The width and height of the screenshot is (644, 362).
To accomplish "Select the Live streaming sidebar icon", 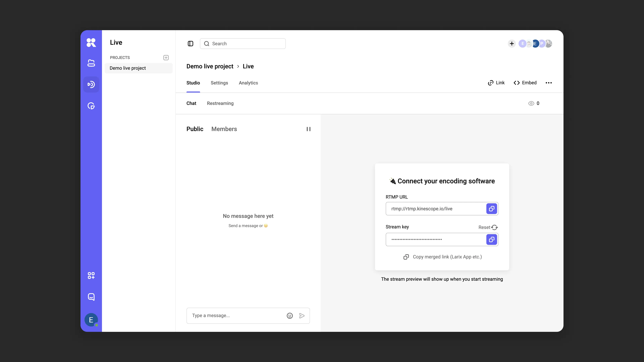I will tap(91, 84).
